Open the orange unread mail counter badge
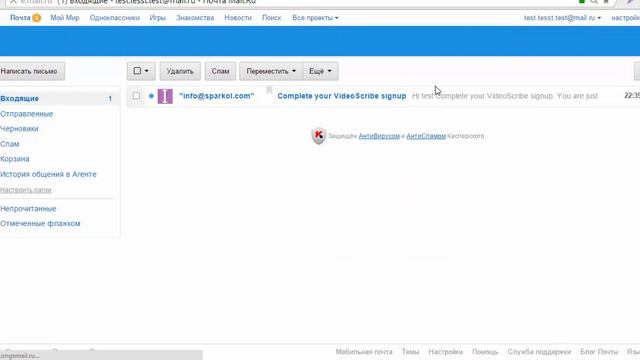Viewport: 640px width, 360px height. pos(36,18)
